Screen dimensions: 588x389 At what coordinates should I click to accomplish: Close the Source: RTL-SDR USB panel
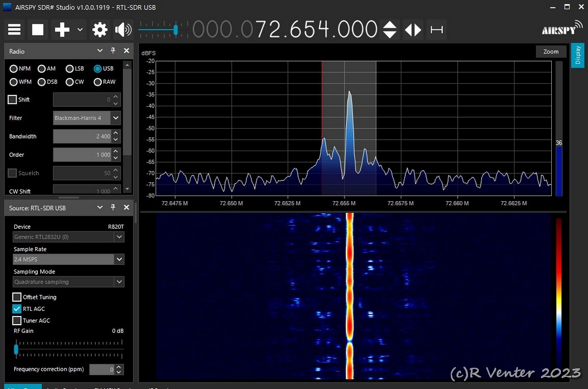click(126, 207)
